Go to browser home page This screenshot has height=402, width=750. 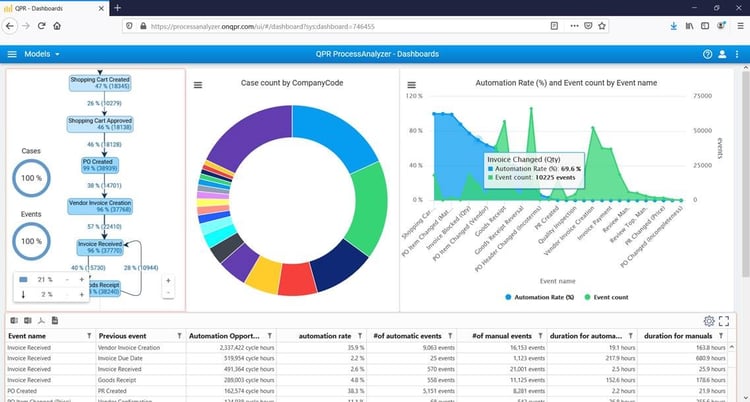57,26
